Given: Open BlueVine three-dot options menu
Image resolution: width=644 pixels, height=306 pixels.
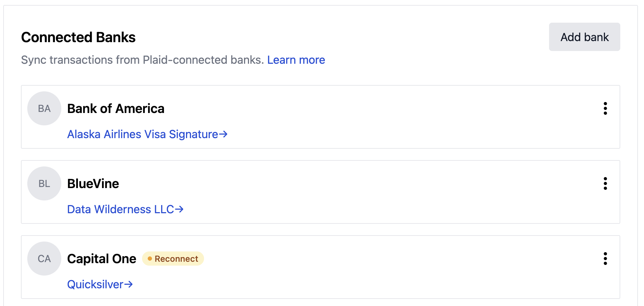Looking at the screenshot, I should 605,183.
